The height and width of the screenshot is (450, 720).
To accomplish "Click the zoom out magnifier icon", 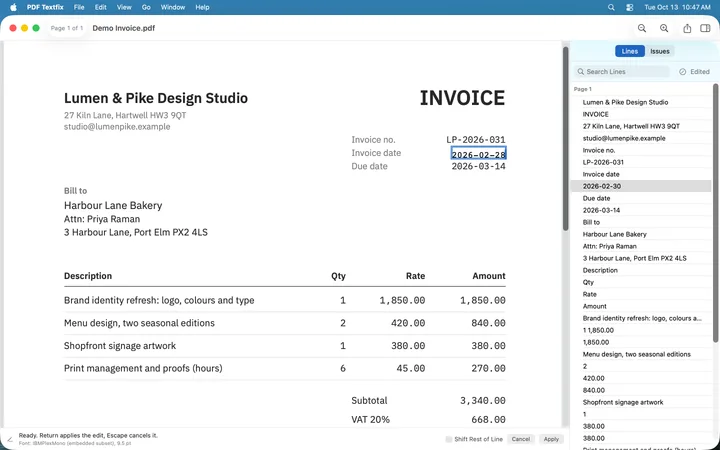I will [x=642, y=28].
